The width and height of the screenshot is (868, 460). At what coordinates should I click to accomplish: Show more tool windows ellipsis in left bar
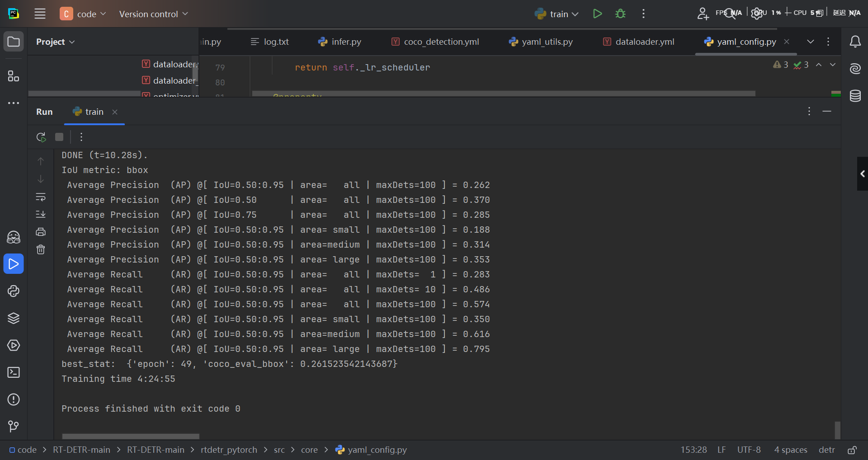[14, 103]
